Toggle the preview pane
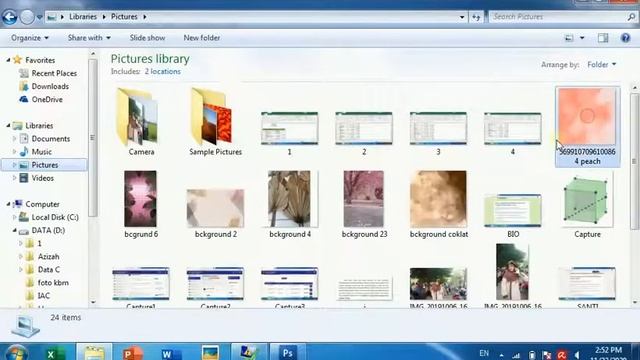Screen dimensions: 640x360 tap(603, 38)
